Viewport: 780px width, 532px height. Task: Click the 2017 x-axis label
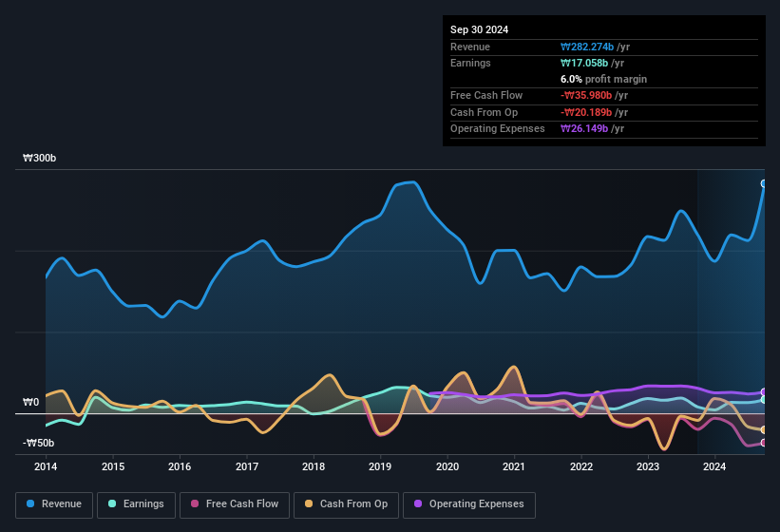tap(247, 466)
